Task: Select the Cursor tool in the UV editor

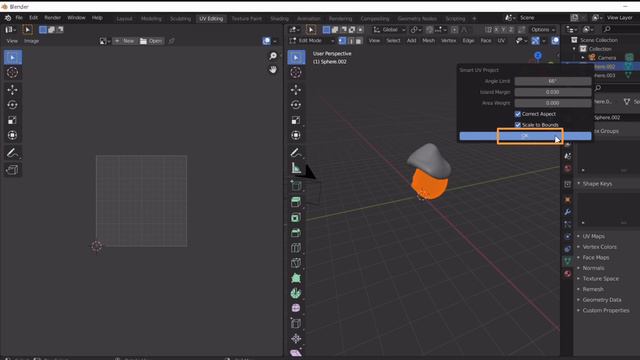Action: click(13, 73)
